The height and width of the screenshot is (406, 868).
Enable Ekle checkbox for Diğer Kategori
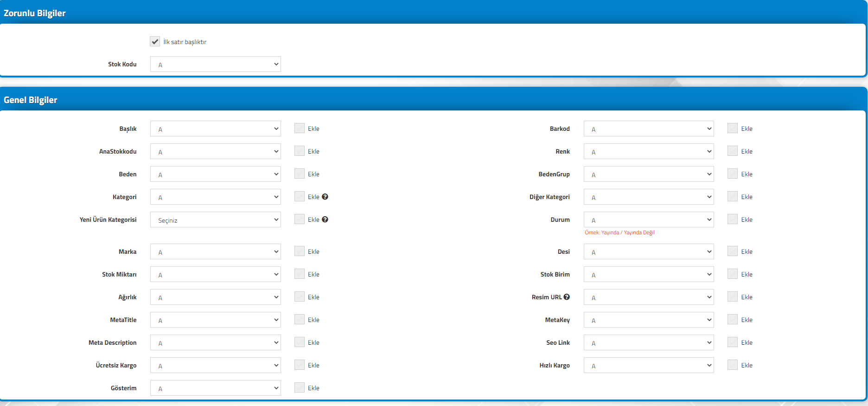pyautogui.click(x=733, y=196)
